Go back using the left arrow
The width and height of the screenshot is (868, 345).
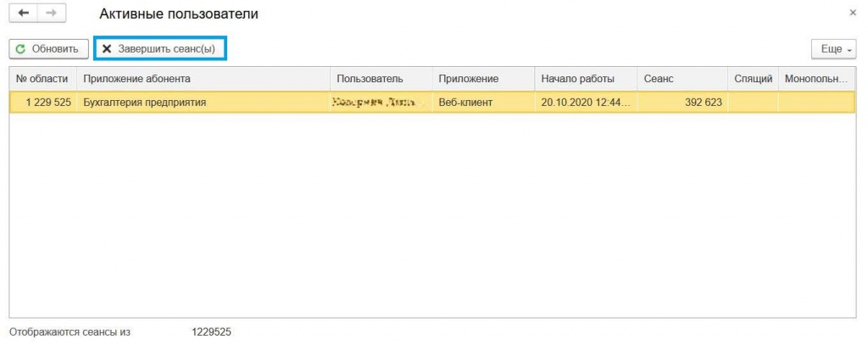click(21, 14)
